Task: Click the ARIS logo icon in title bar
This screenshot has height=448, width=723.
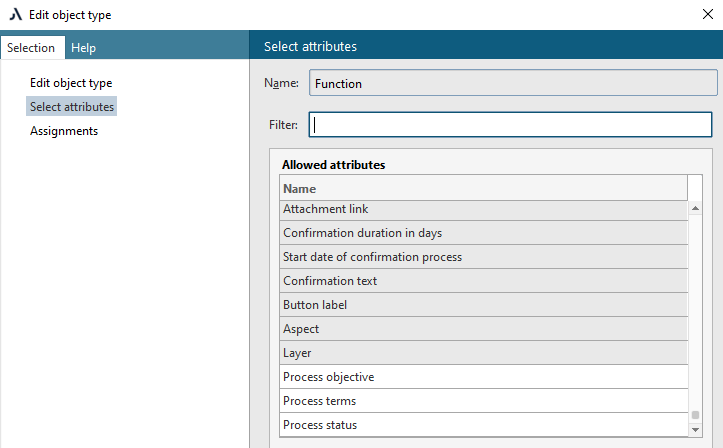Action: [x=15, y=15]
